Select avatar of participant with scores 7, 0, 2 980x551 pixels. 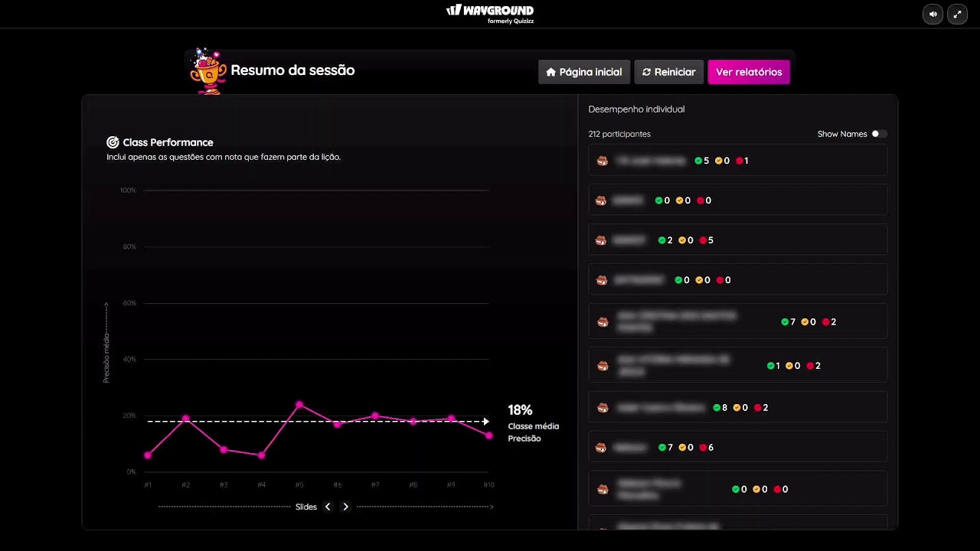(603, 322)
